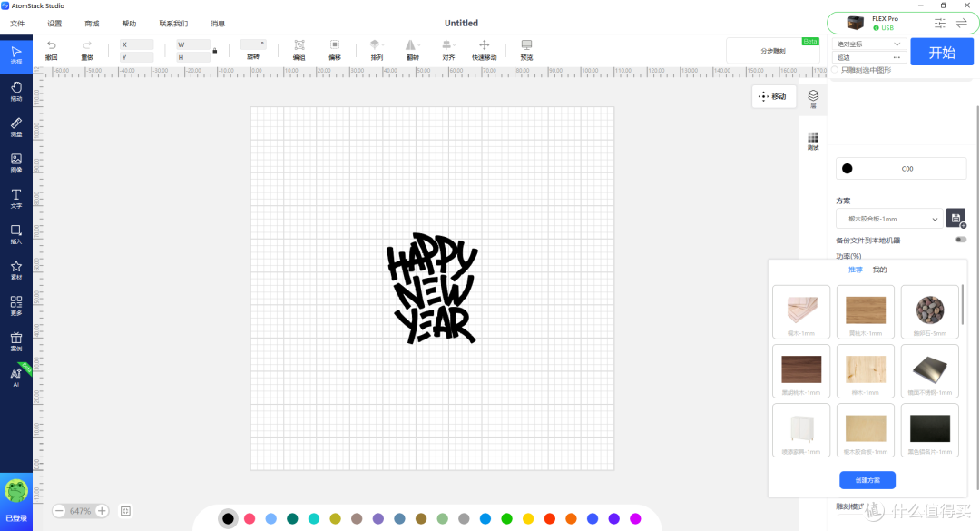Open the absolute coordinates (绝对坐标) dropdown
980x531 pixels.
[868, 44]
